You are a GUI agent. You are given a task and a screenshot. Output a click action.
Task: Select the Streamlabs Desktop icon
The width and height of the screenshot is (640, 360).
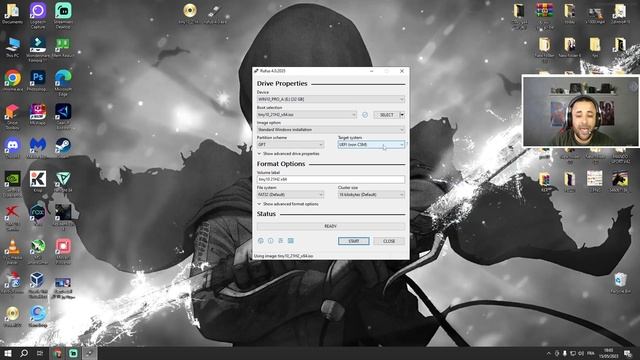[x=63, y=16]
